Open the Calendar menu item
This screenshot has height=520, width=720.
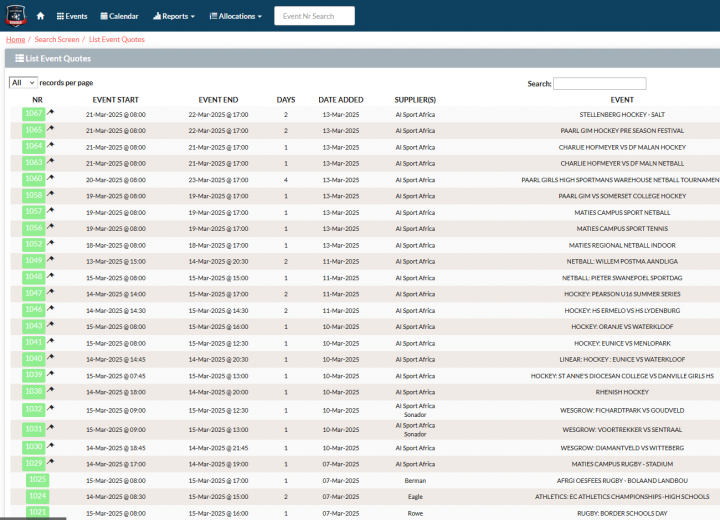119,16
